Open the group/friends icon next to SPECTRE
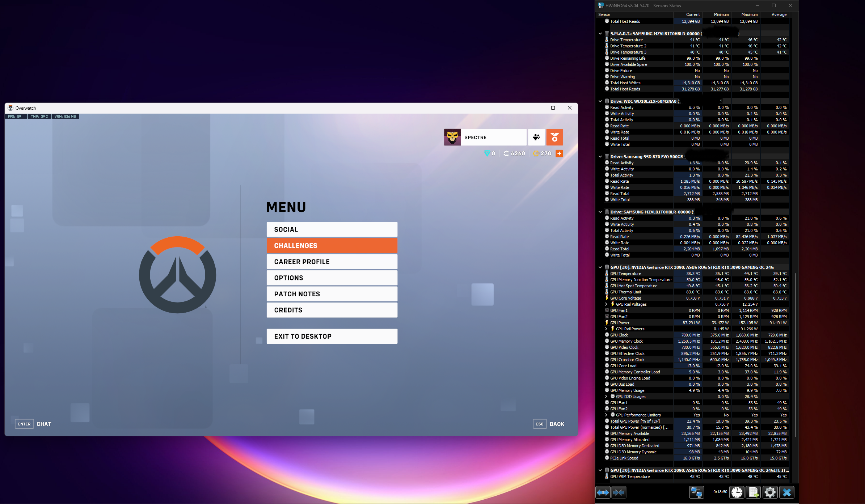The width and height of the screenshot is (865, 504). pyautogui.click(x=536, y=137)
